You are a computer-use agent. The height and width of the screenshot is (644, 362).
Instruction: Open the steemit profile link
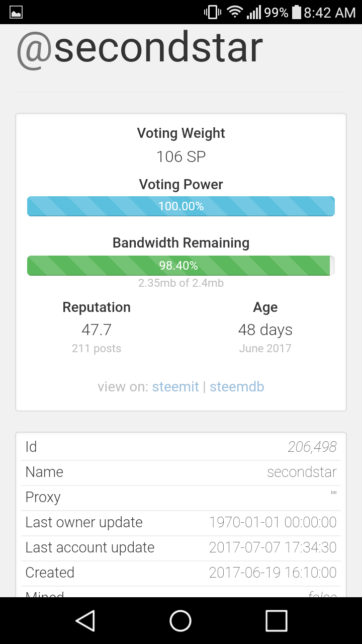175,387
